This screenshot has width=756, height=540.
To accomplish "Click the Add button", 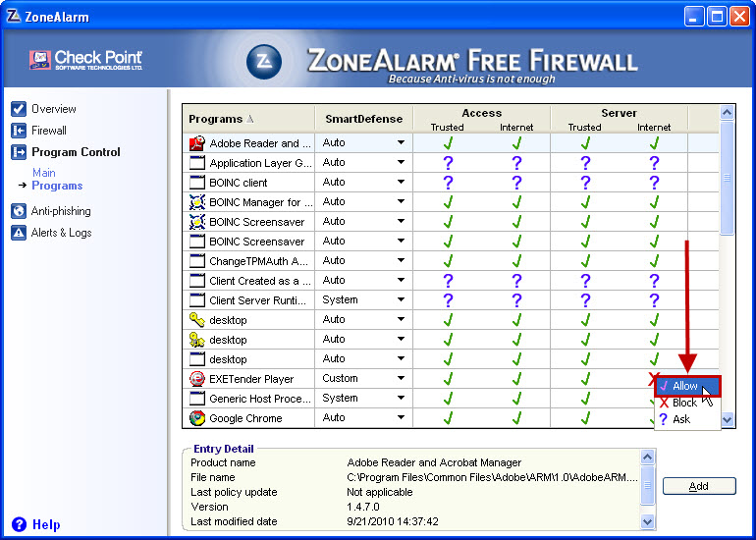I will 699,486.
